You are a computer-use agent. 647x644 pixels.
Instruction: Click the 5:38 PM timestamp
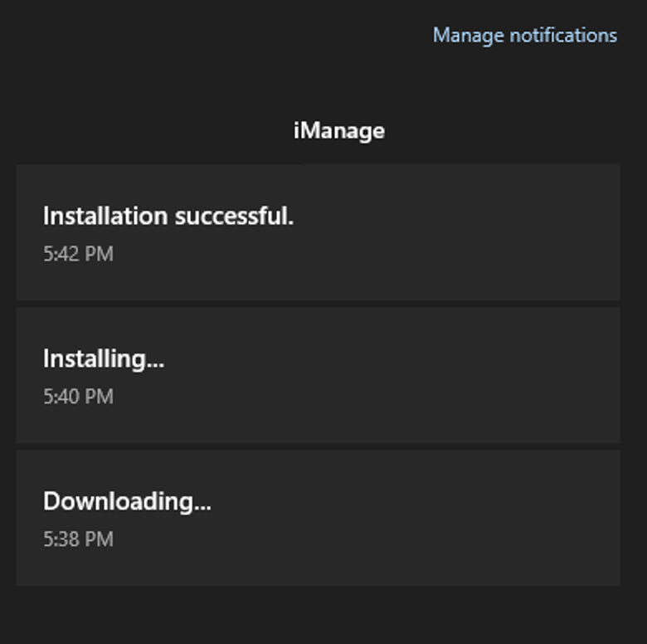coord(78,539)
